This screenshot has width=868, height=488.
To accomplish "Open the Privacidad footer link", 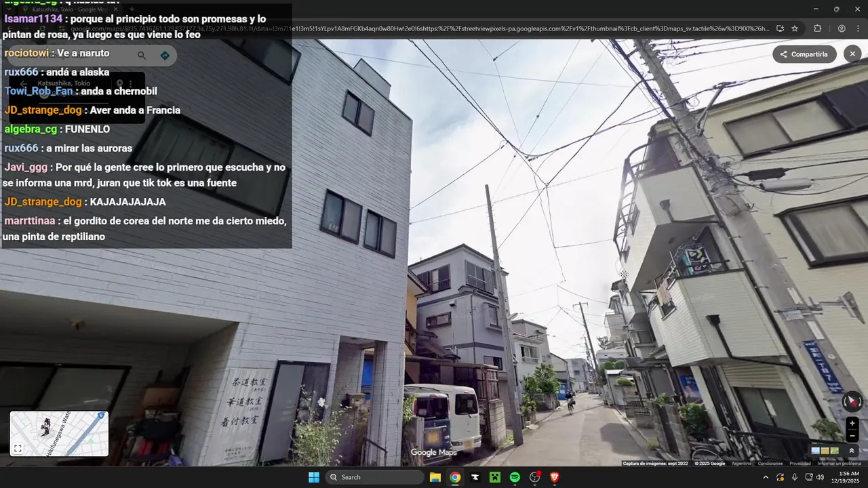I will (x=800, y=464).
